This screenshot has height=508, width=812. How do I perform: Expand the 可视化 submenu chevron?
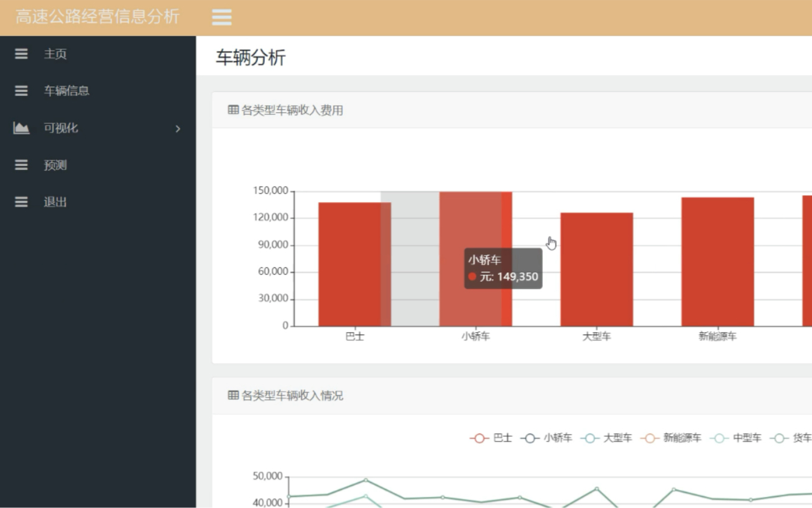(178, 129)
